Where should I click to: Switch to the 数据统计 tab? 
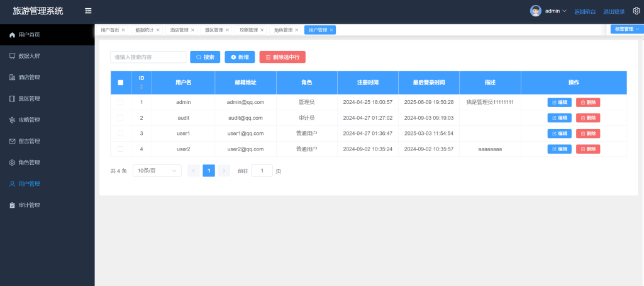[145, 30]
